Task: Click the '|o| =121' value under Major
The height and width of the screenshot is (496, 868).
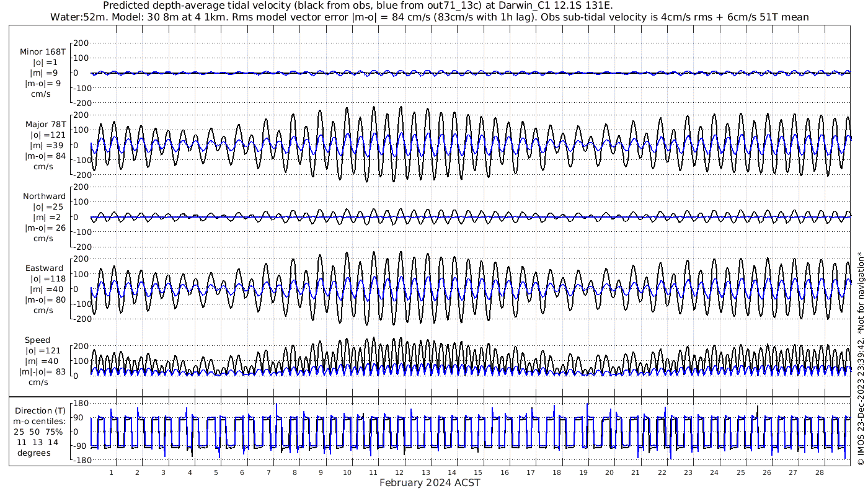Action: tap(49, 135)
